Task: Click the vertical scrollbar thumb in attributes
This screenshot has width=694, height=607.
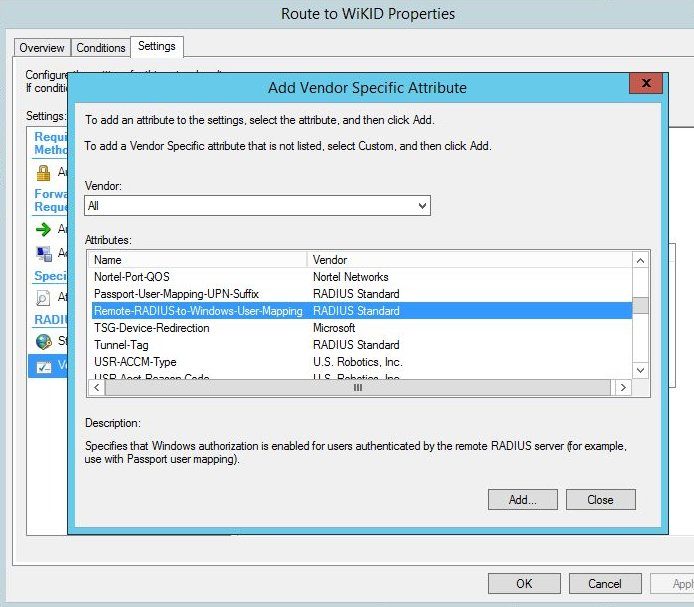Action: tap(640, 305)
